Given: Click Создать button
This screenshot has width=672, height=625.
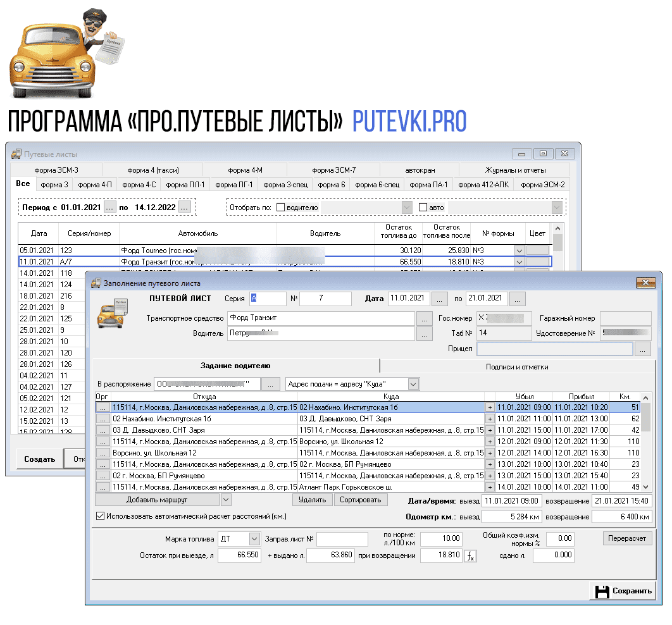Looking at the screenshot, I should [40, 459].
